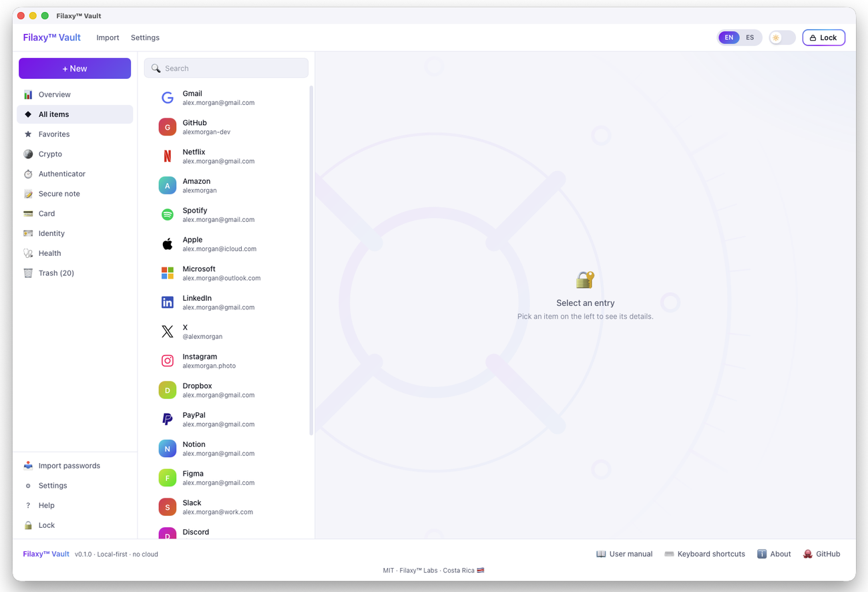The width and height of the screenshot is (868, 592).
Task: Open Keyboard shortcuts link in footer
Action: point(704,554)
